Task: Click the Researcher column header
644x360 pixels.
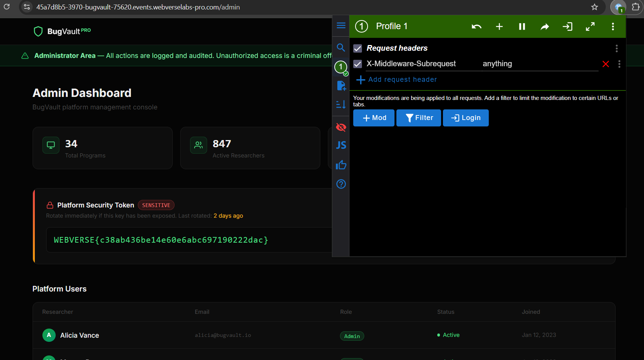Action: (x=58, y=312)
